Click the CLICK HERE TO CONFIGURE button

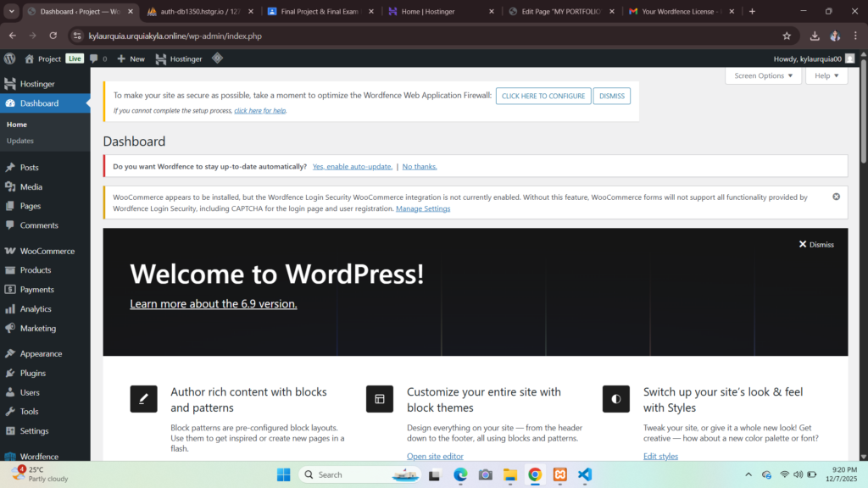pyautogui.click(x=543, y=96)
